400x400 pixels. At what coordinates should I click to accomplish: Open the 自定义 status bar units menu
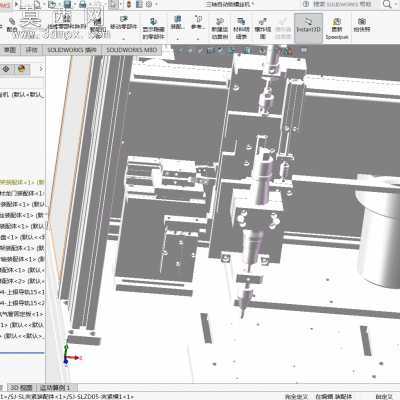click(x=384, y=397)
